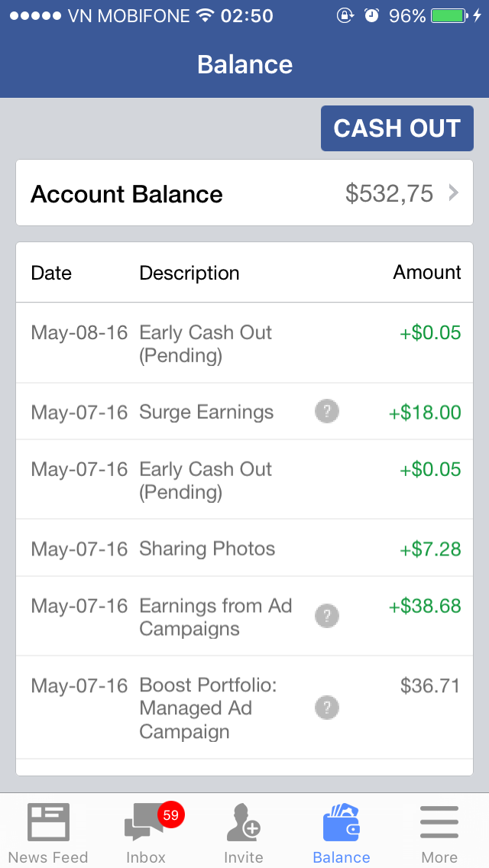Open May-08-16 Early Cash Out entry
Image resolution: width=489 pixels, height=868 pixels.
pos(244,344)
